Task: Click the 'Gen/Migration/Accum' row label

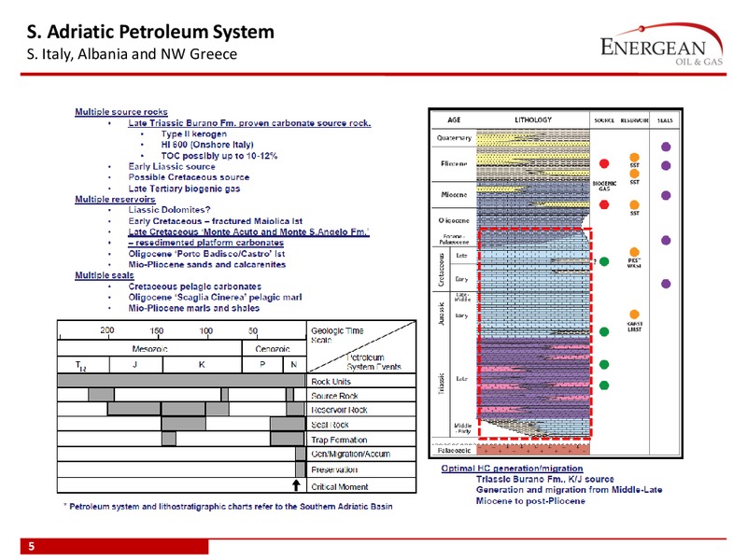Action: tap(351, 454)
